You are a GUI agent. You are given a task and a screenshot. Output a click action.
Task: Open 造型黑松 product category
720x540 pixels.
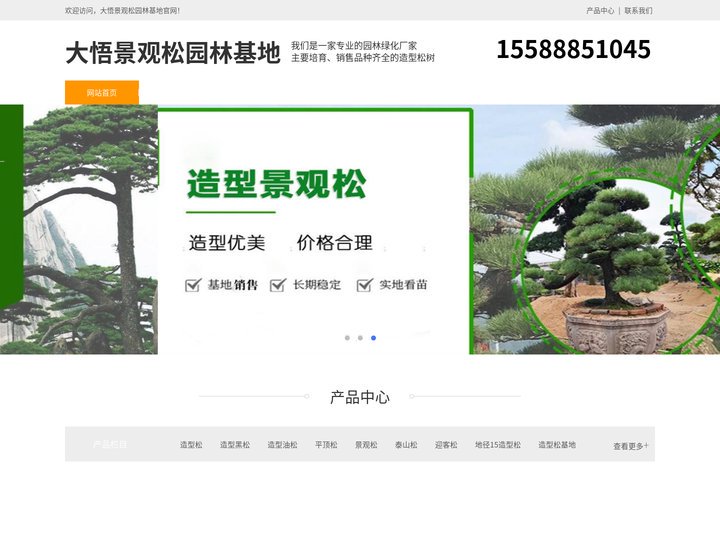pos(235,444)
